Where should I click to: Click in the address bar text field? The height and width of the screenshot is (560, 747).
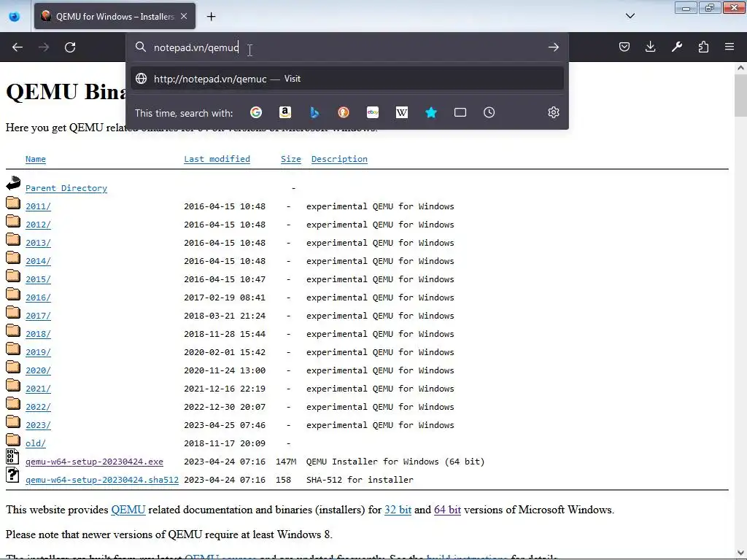click(348, 47)
